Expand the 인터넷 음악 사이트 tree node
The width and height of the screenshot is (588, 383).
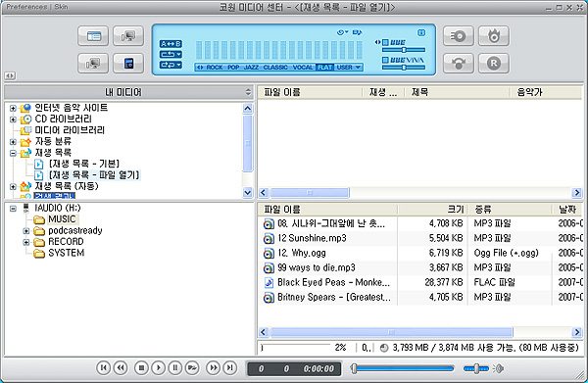13,109
